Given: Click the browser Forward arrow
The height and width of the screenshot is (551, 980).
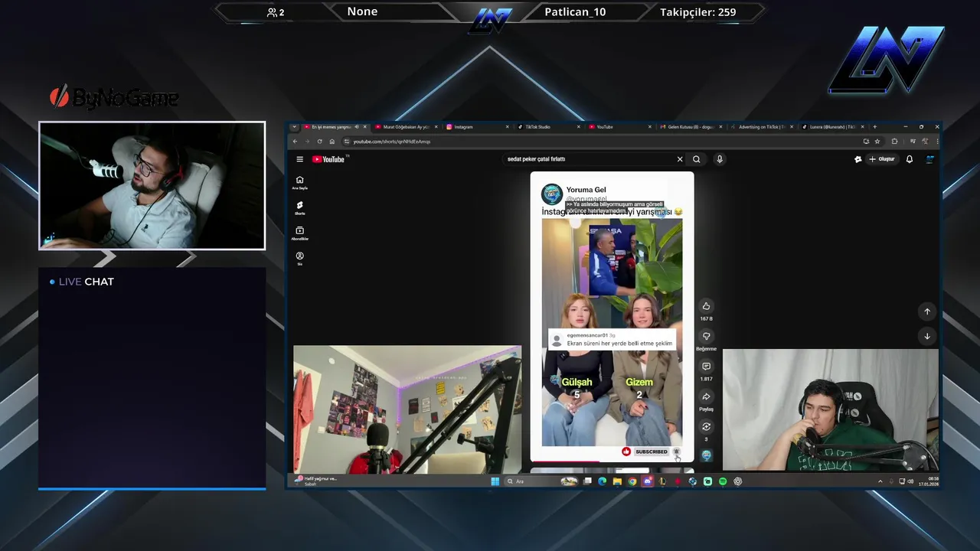Looking at the screenshot, I should pyautogui.click(x=306, y=142).
